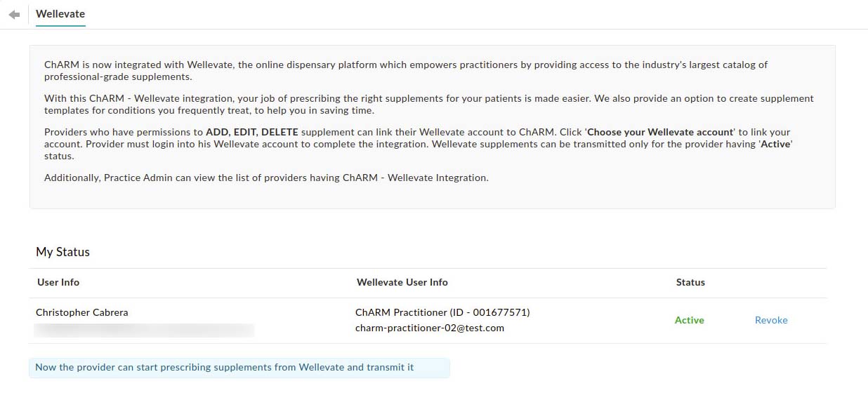Click the paragraph about supplement templates
868x393 pixels.
pyautogui.click(x=428, y=105)
